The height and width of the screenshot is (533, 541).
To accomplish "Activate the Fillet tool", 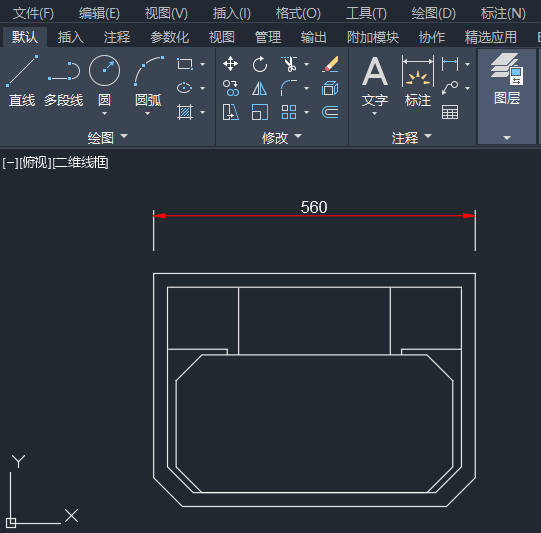I will [289, 88].
